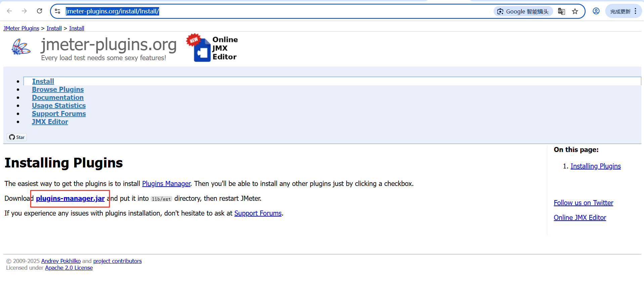Click the jmeter-plugins.org site title
The image size is (644, 303).
(x=108, y=44)
